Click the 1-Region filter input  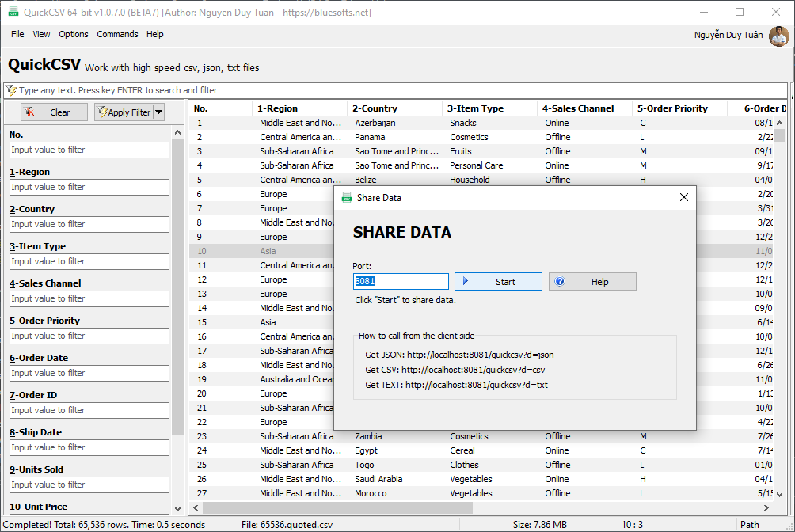pos(89,187)
